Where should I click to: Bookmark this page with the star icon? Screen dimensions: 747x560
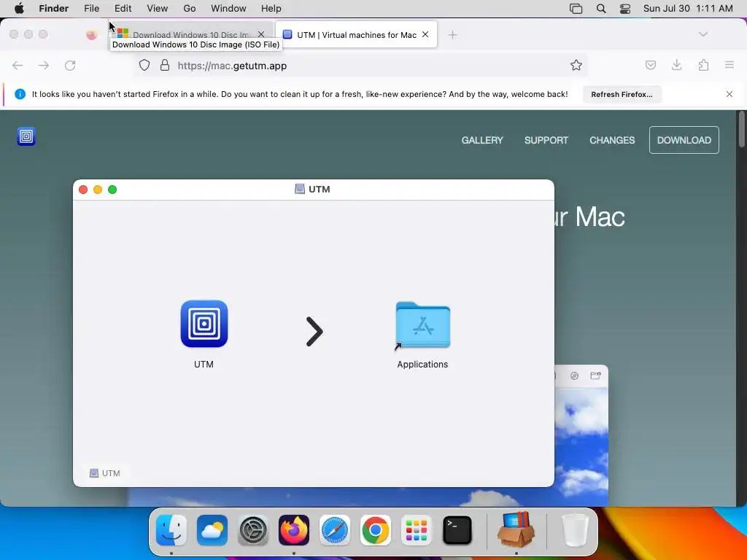(576, 65)
